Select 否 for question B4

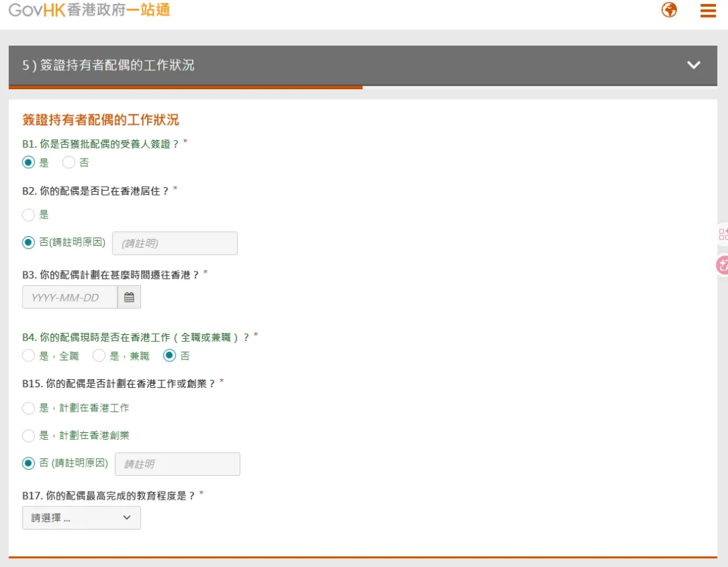coord(169,355)
